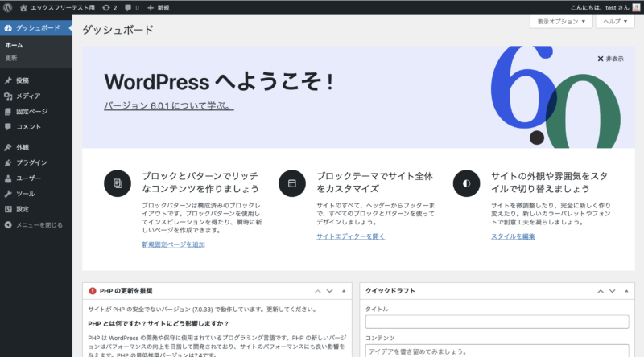Open コメント menu label in sidebar

pos(29,127)
